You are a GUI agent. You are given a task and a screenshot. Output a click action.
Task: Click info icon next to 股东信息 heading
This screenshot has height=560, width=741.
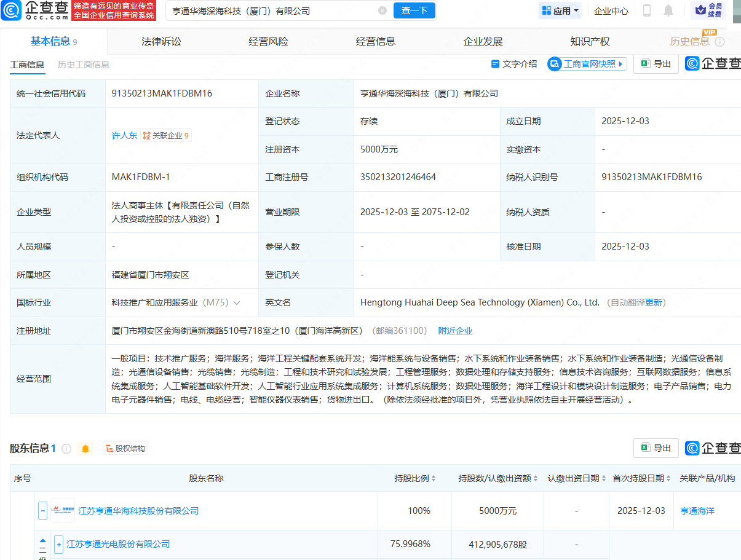pyautogui.click(x=66, y=449)
